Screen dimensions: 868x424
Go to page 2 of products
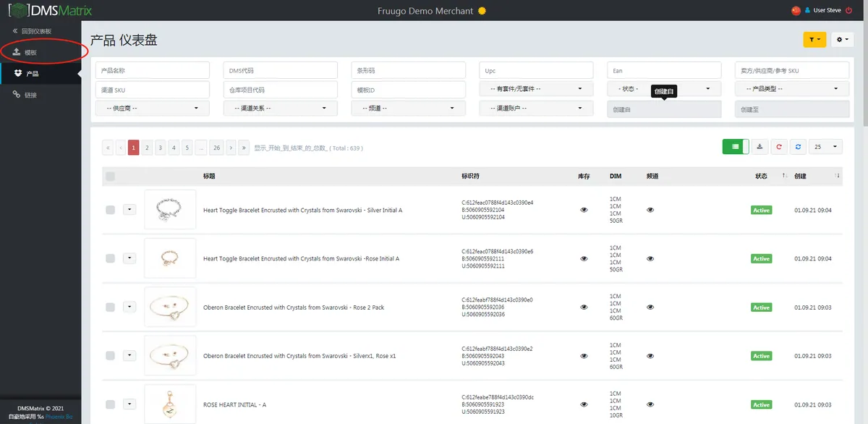147,148
